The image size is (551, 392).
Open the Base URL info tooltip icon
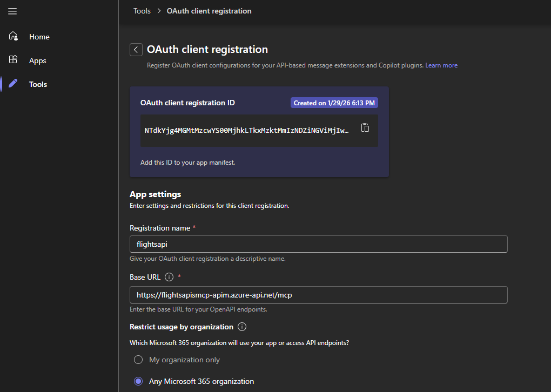[x=169, y=276]
